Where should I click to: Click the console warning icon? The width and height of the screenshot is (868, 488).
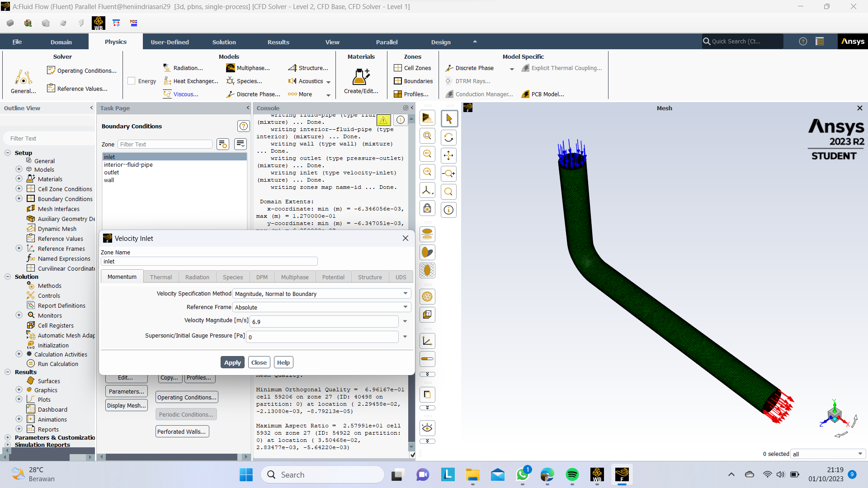click(x=383, y=120)
